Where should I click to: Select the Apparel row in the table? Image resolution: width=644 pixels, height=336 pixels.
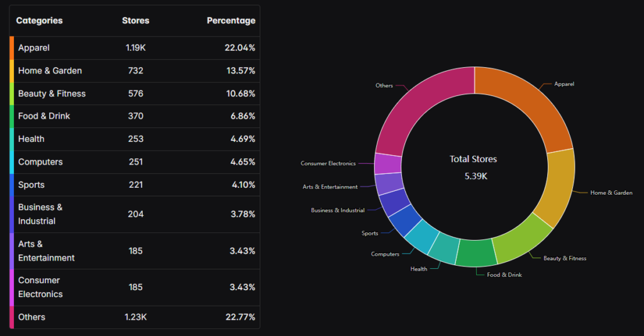pos(135,48)
